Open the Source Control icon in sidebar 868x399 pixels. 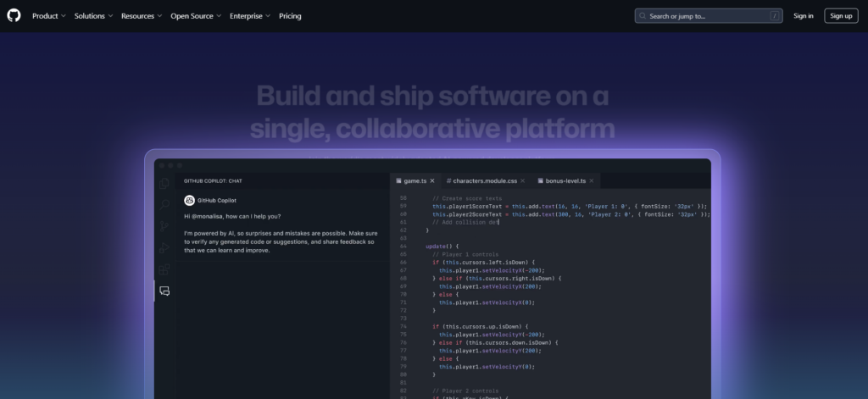pos(164,226)
